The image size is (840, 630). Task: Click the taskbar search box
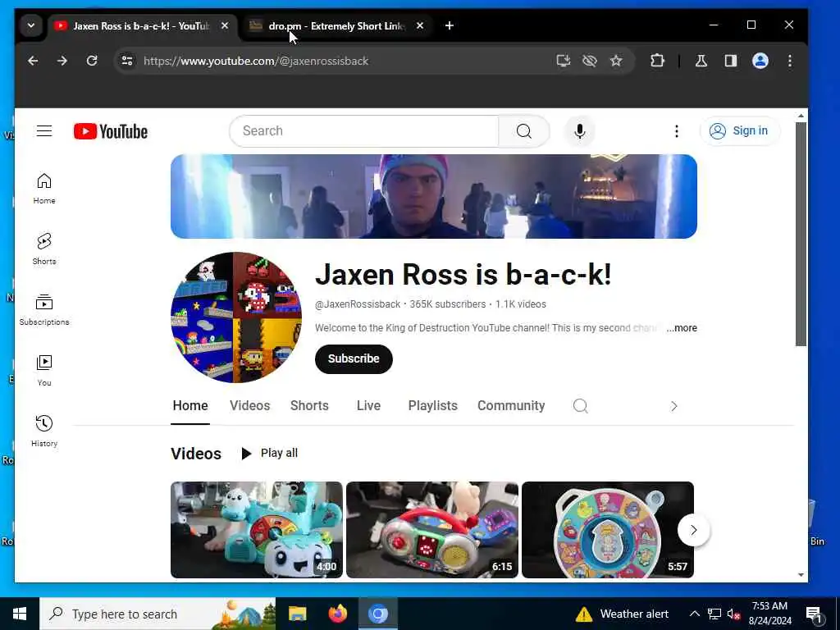pyautogui.click(x=157, y=614)
